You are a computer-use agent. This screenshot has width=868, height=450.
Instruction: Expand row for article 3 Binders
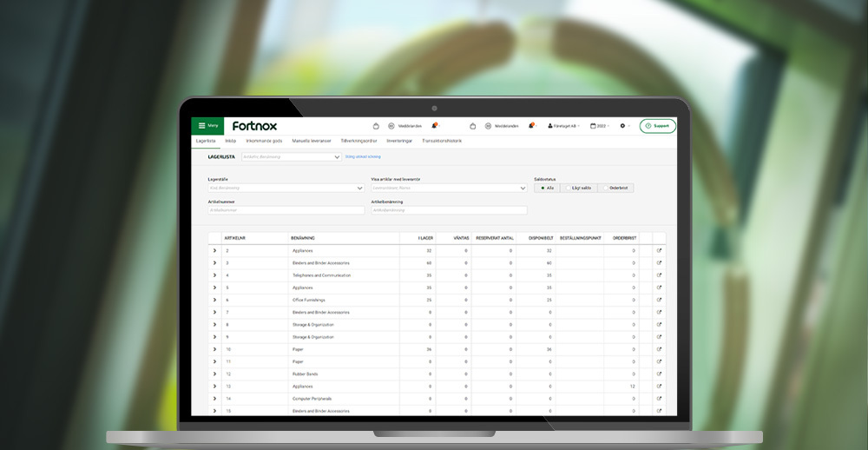click(x=214, y=262)
